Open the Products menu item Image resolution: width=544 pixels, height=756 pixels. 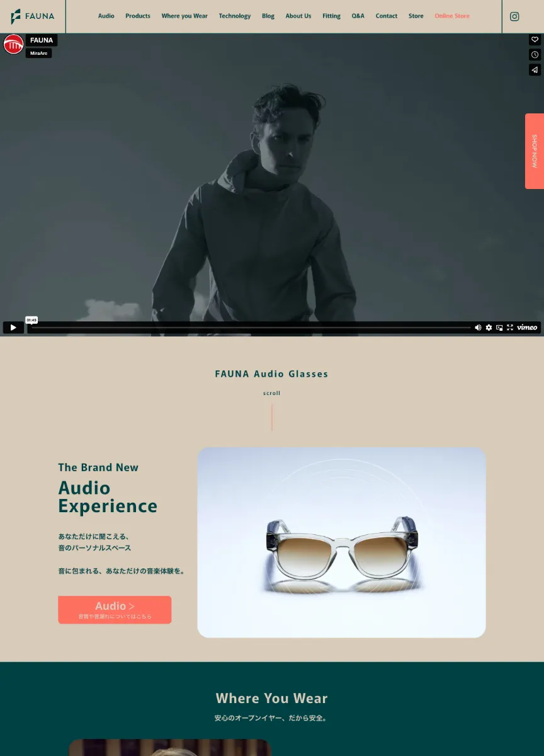[x=138, y=16]
